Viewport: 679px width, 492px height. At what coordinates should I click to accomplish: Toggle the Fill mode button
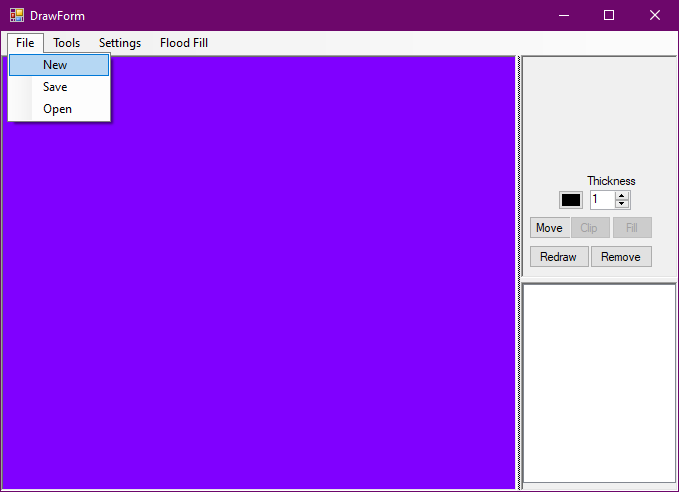(x=631, y=228)
